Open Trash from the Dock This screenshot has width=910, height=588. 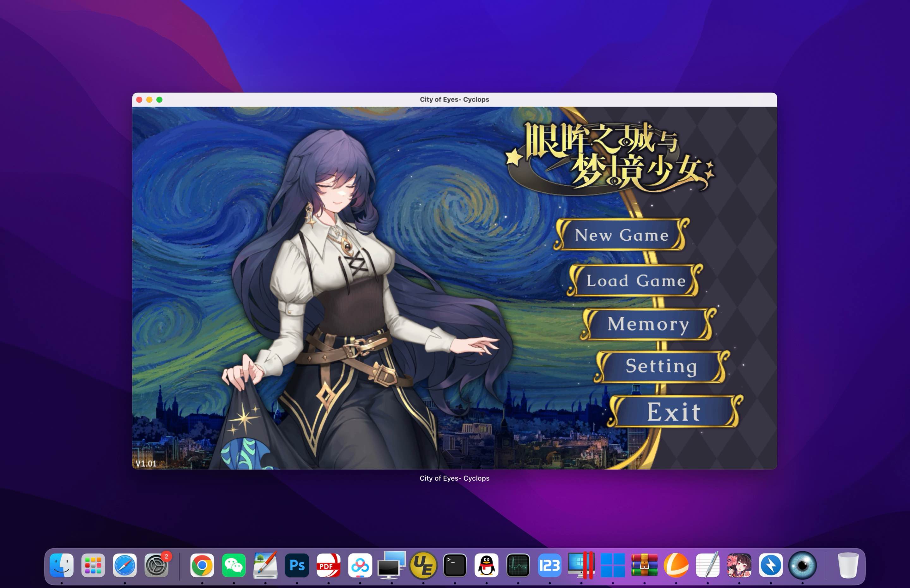pyautogui.click(x=848, y=565)
